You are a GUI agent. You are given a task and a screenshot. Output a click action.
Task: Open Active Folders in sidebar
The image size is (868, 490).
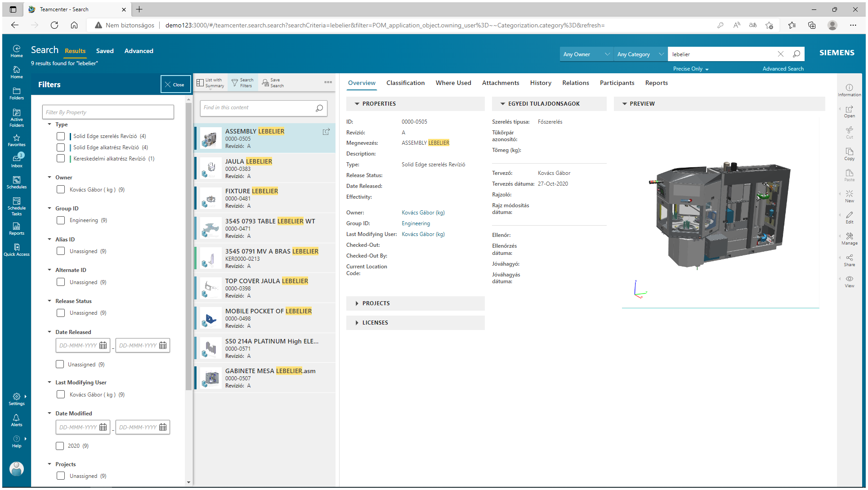[17, 118]
